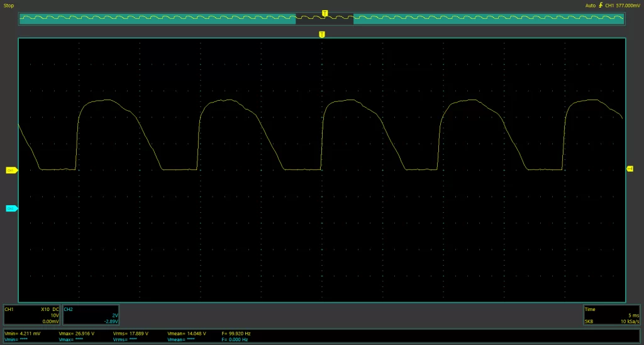Open the Time base settings box
Viewport: 644px width, 345px height.
tap(611, 315)
